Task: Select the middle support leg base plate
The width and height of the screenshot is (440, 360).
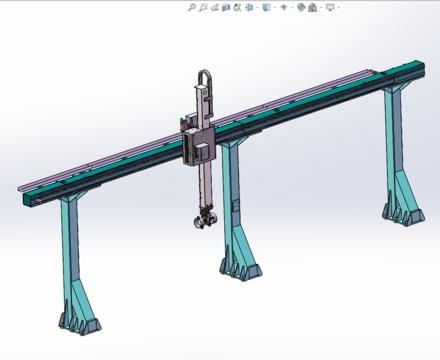Action: tap(241, 272)
